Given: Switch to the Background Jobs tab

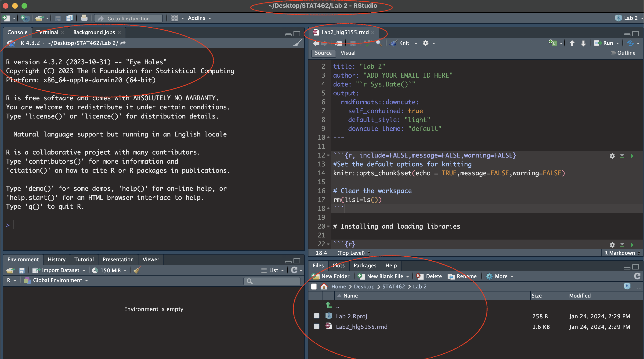Looking at the screenshot, I should [94, 32].
